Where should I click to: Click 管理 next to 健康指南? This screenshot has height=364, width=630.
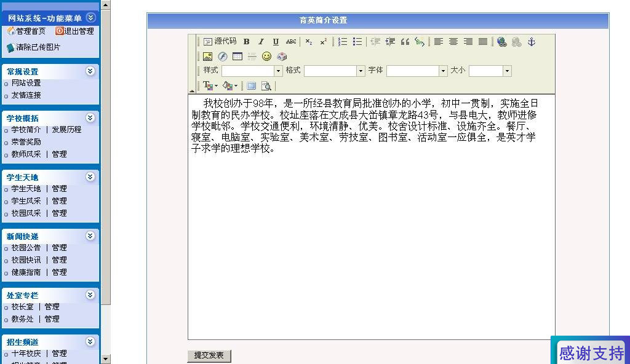[60, 272]
